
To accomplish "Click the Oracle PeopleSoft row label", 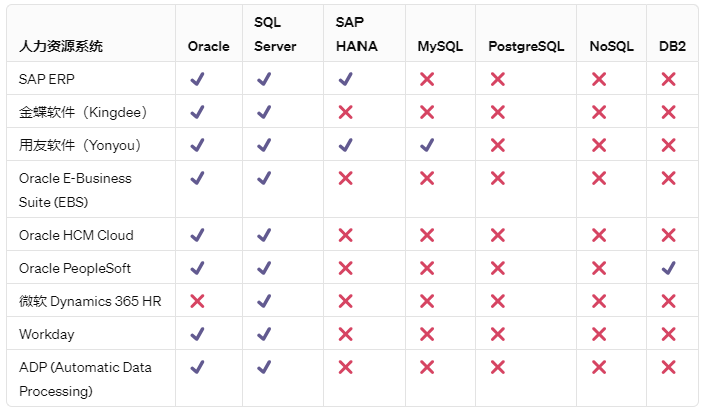I will point(75,268).
